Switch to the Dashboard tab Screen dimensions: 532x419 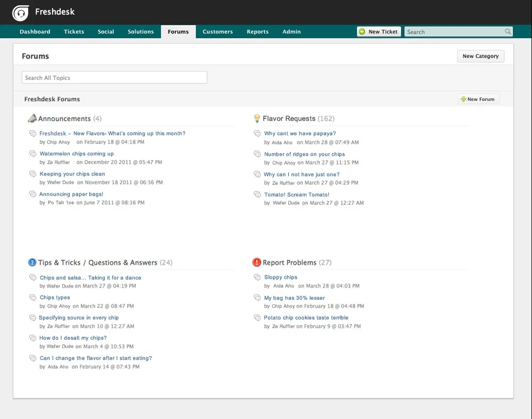pyautogui.click(x=35, y=31)
